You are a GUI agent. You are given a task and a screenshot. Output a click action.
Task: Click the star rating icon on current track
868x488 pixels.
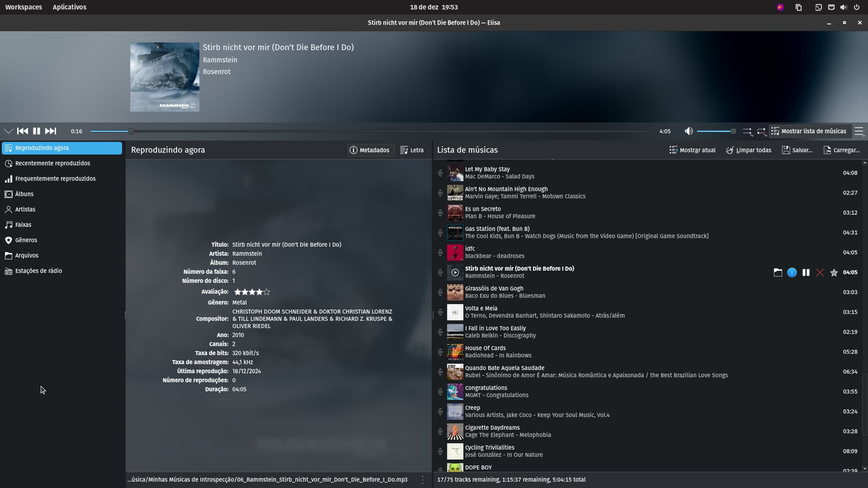click(x=834, y=272)
